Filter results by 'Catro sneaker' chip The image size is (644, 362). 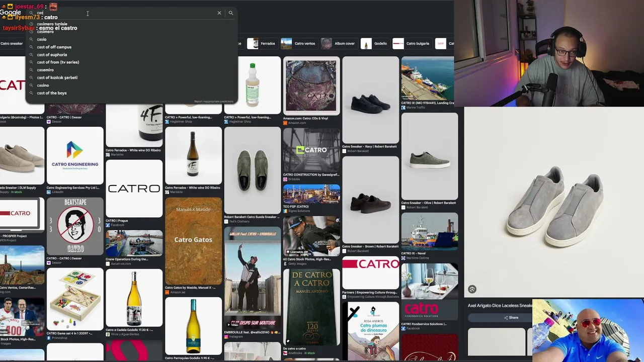(12, 44)
